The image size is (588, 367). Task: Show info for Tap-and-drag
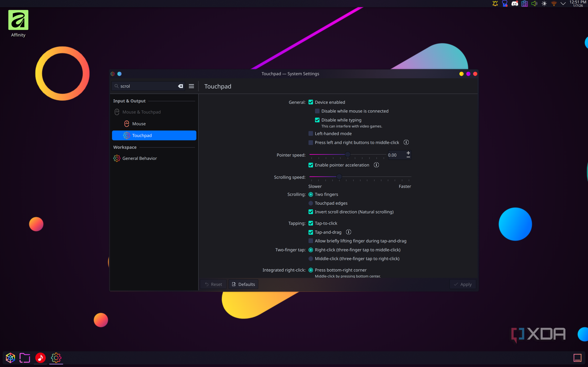tap(349, 232)
